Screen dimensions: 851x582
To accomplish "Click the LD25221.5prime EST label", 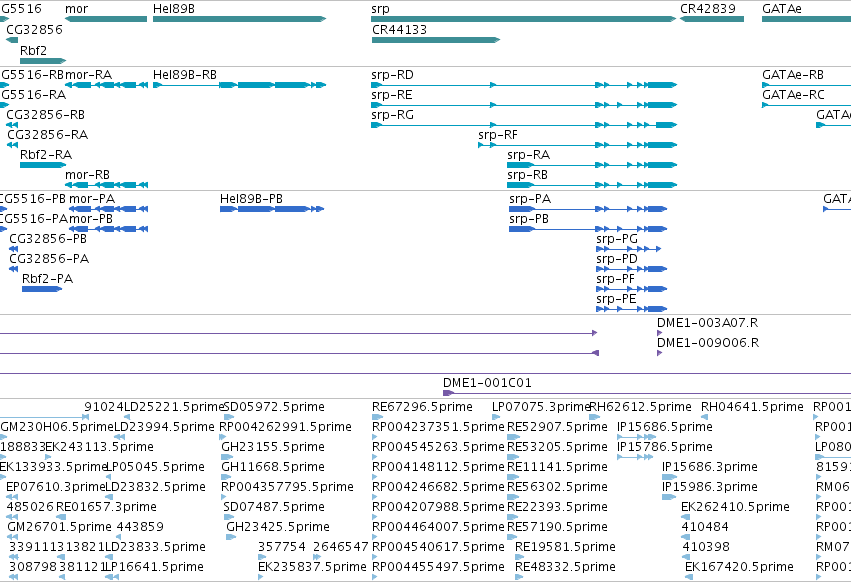I will [x=174, y=407].
